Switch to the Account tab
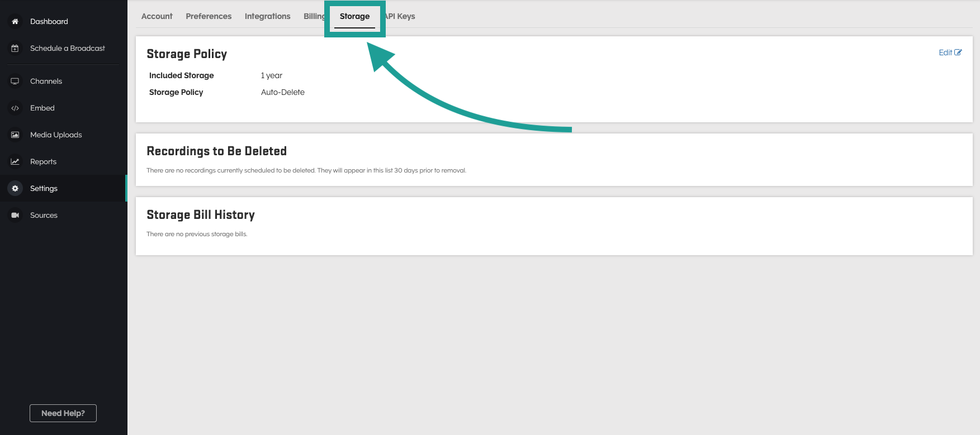This screenshot has width=980, height=435. (x=157, y=16)
